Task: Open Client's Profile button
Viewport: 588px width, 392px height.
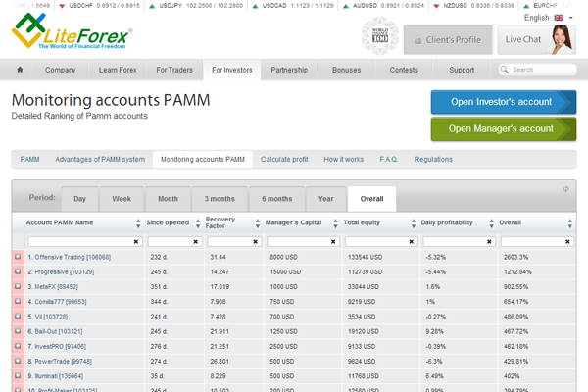Action: (448, 40)
